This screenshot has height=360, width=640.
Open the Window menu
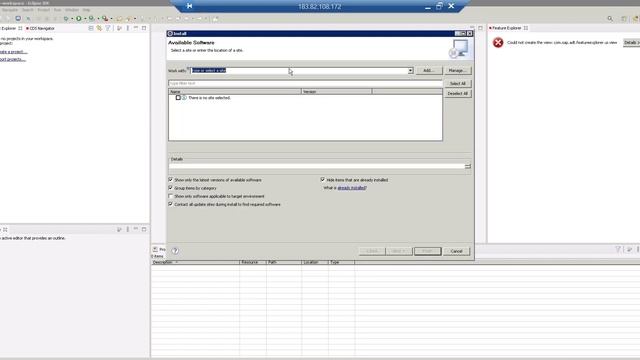click(71, 10)
